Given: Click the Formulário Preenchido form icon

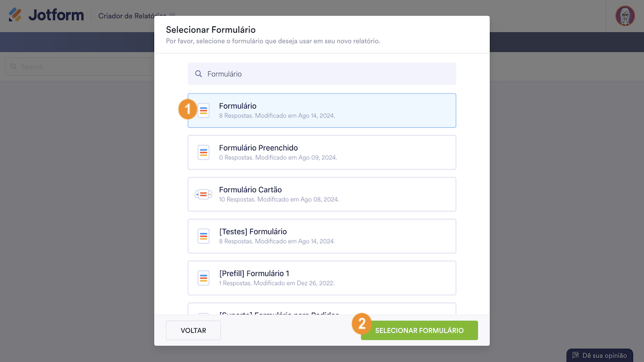Looking at the screenshot, I should [203, 152].
